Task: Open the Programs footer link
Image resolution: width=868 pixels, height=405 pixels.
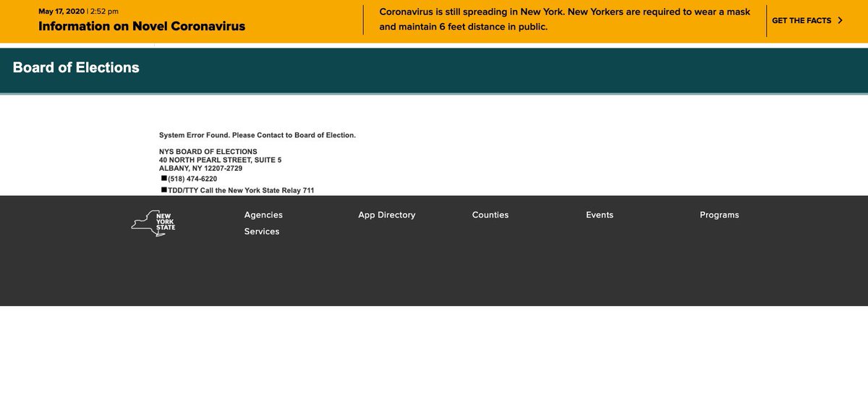Action: tap(720, 215)
